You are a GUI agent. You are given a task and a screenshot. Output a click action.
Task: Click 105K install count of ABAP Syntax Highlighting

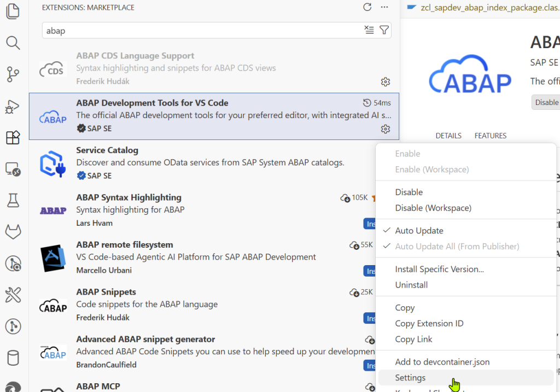click(x=354, y=197)
